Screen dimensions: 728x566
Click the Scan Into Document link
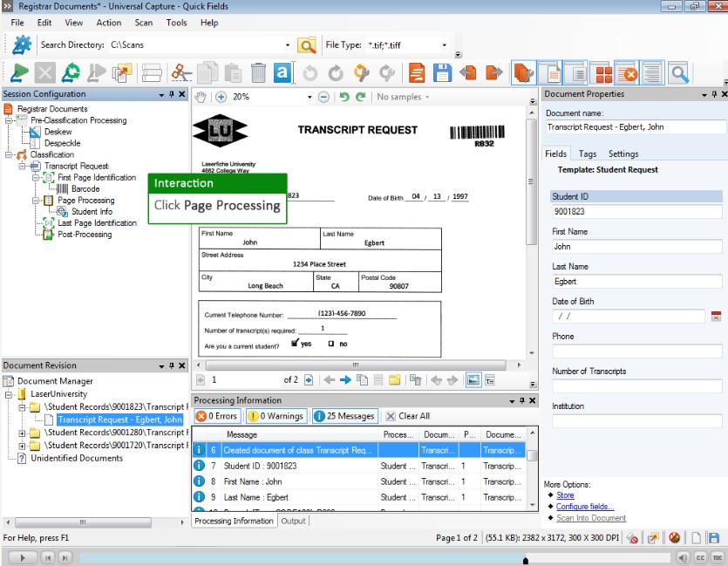[591, 518]
